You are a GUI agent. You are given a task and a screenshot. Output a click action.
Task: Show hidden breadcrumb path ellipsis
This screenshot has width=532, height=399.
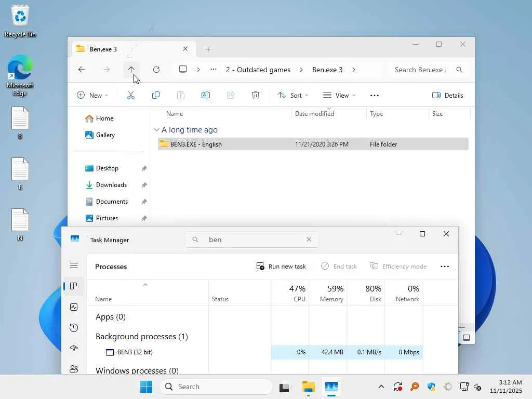213,70
